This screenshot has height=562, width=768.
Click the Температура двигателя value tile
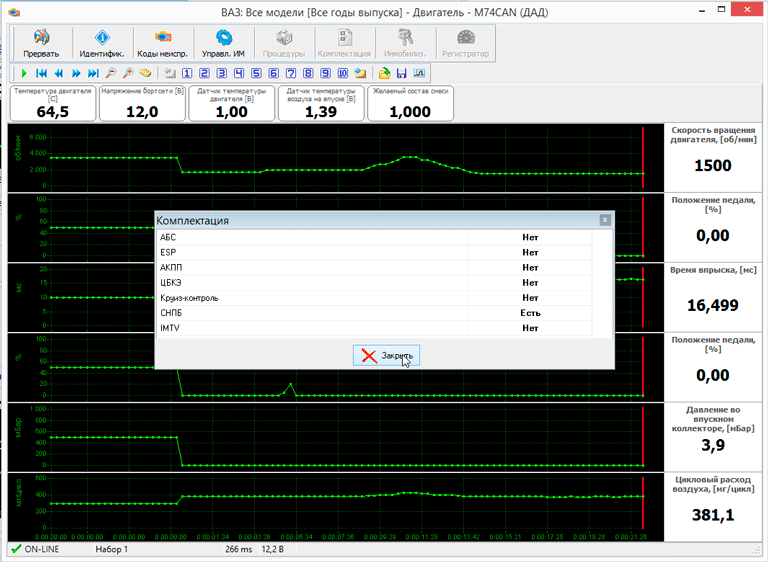point(52,104)
